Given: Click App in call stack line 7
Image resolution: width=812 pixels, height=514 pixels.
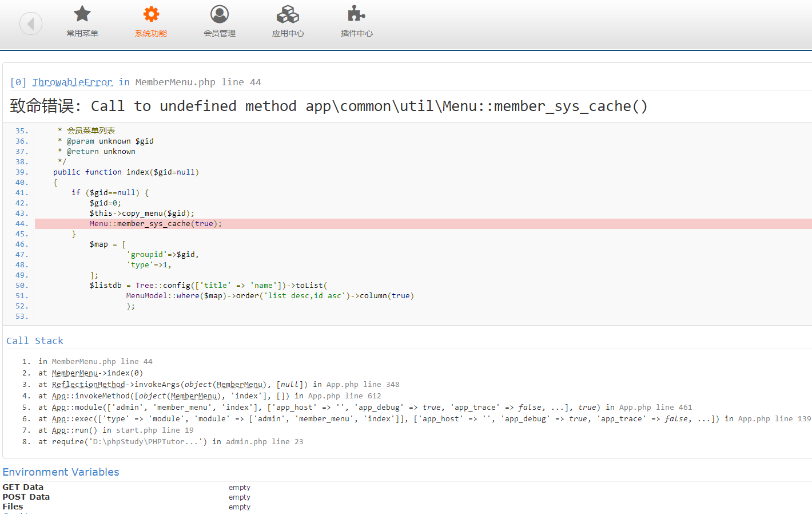Looking at the screenshot, I should click(x=59, y=430).
